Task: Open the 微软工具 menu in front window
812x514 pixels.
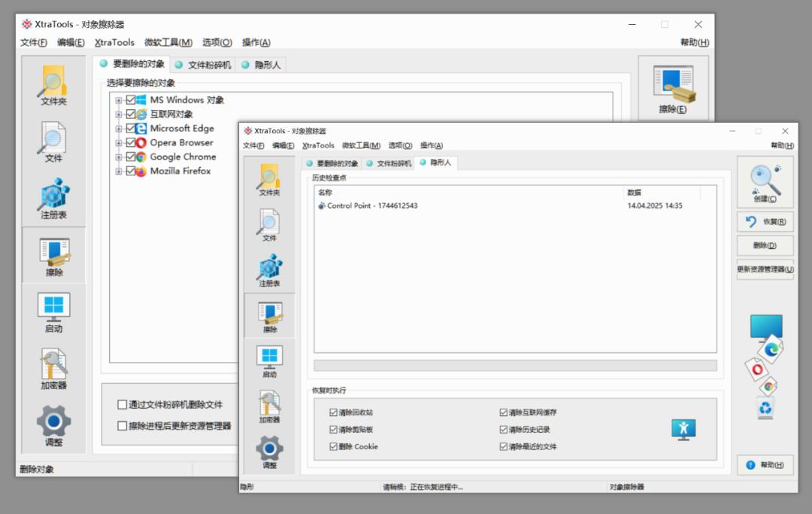Action: pyautogui.click(x=361, y=145)
